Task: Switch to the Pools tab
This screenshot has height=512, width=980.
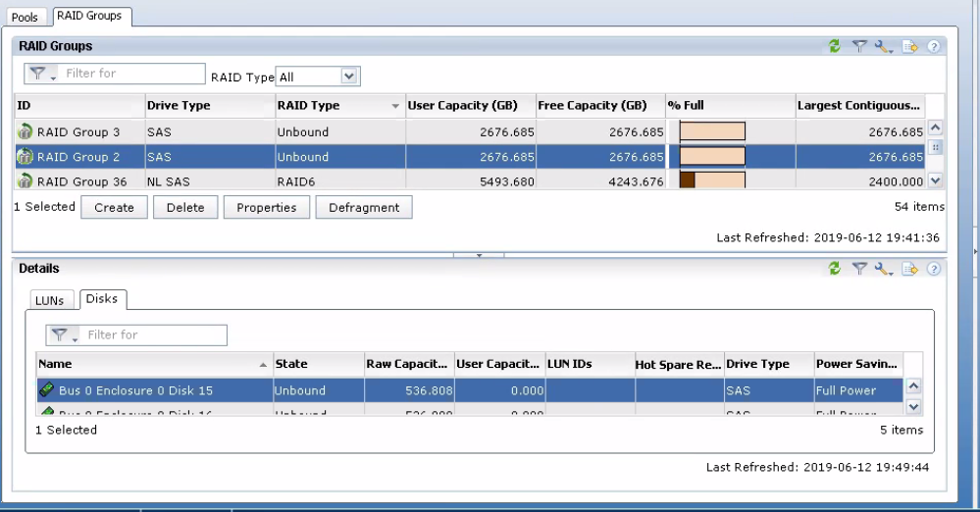Action: click(25, 18)
